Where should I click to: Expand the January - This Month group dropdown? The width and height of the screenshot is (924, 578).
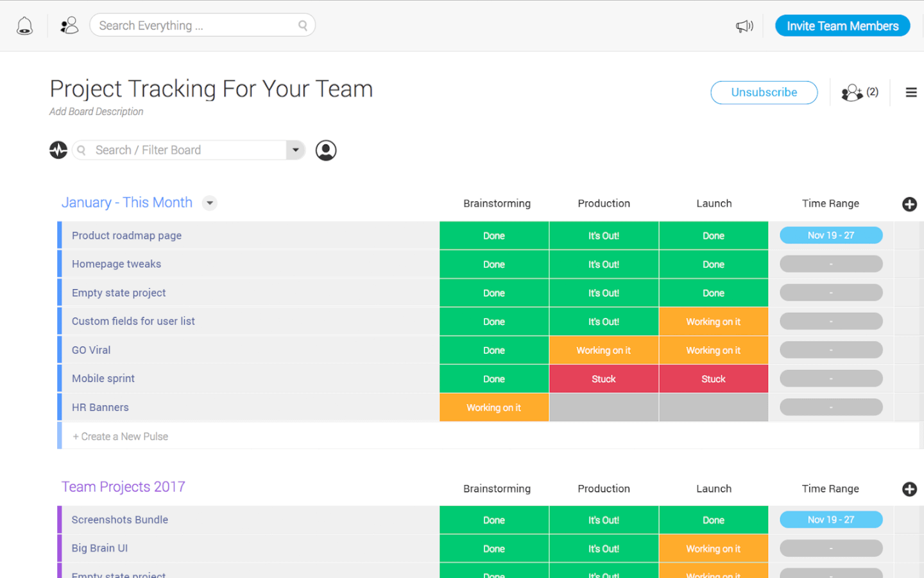(x=209, y=202)
